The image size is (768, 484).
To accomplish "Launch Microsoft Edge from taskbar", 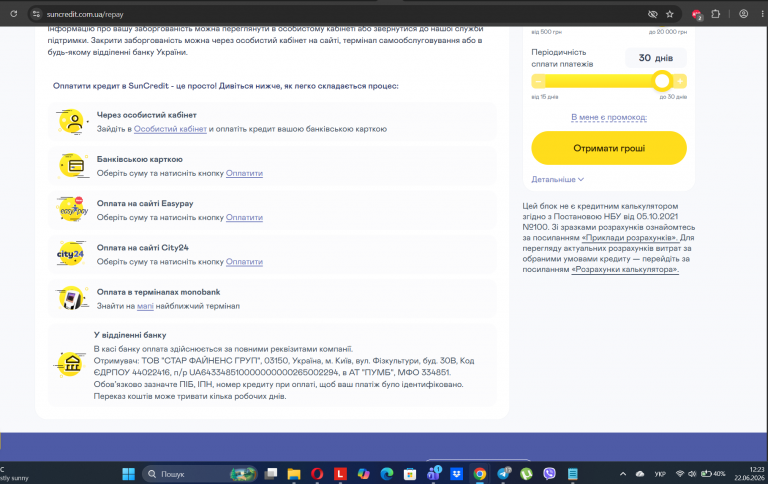I will [386, 474].
